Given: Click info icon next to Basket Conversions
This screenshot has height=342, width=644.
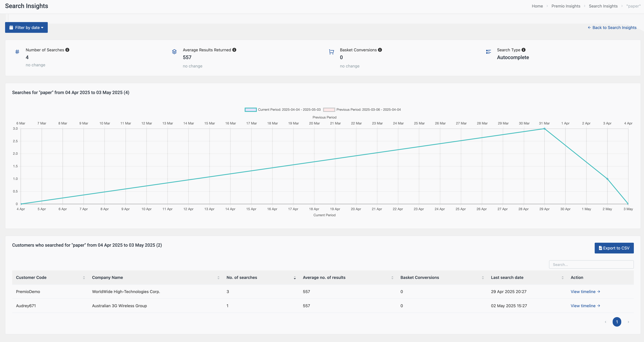Looking at the screenshot, I should pos(380,50).
